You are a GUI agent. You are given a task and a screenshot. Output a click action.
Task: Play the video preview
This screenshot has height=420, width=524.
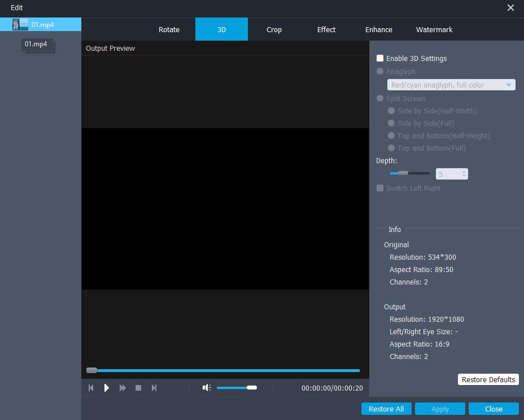[107, 388]
